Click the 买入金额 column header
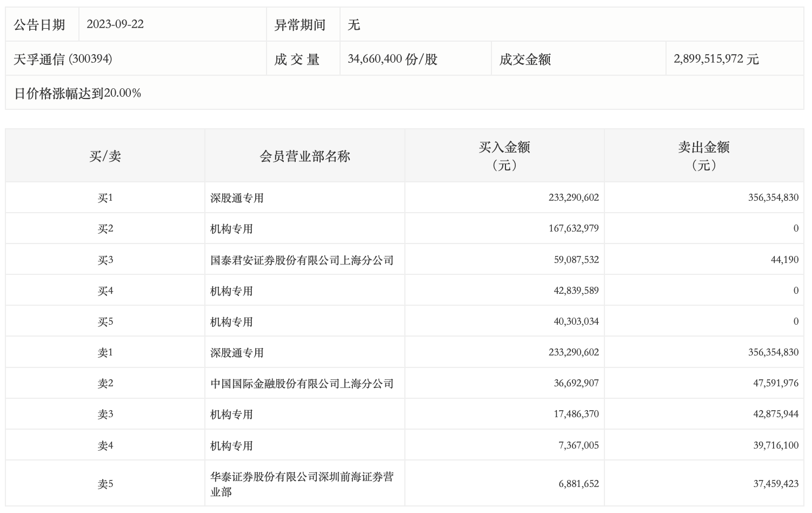The height and width of the screenshot is (513, 812). 504,156
